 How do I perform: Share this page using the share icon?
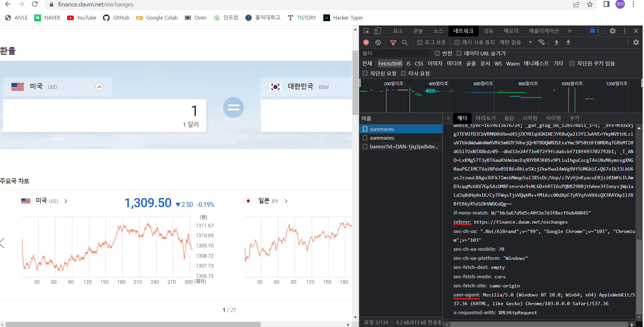point(576,4)
